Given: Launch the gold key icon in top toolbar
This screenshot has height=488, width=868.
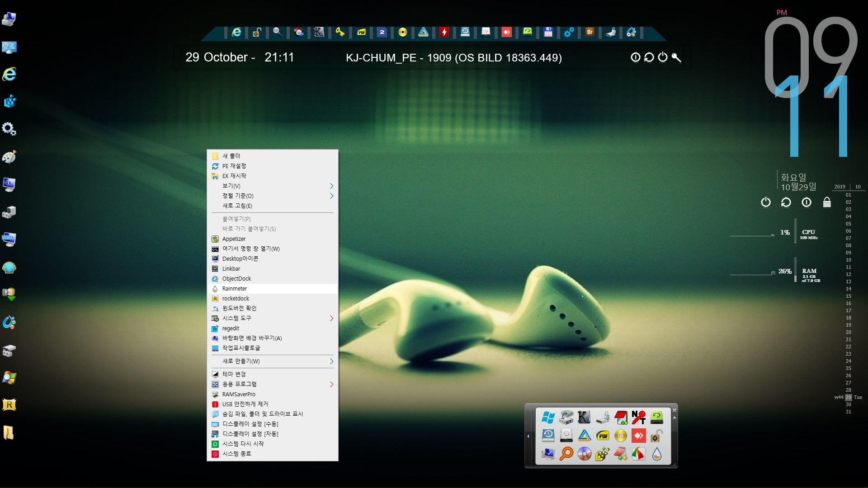Looking at the screenshot, I should (x=340, y=32).
